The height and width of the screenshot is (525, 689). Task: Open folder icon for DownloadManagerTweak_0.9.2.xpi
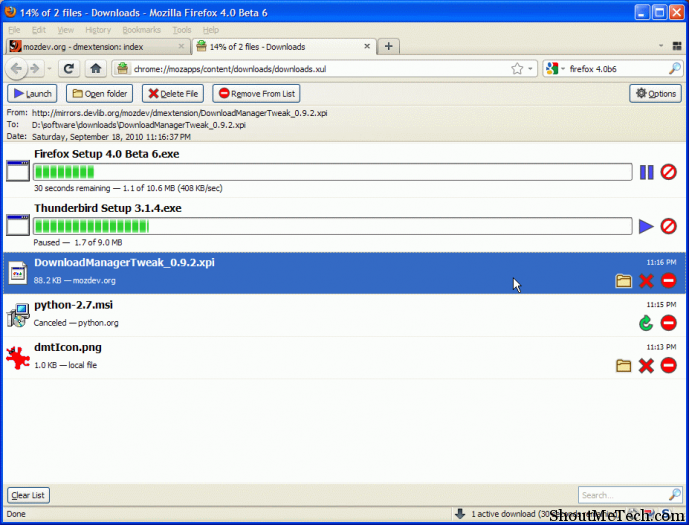click(x=624, y=281)
